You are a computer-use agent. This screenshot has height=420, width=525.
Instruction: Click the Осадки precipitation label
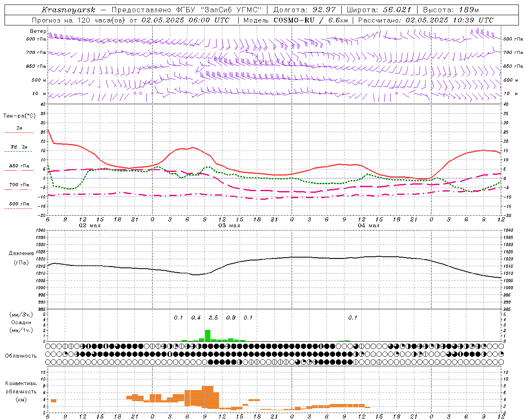point(21,322)
